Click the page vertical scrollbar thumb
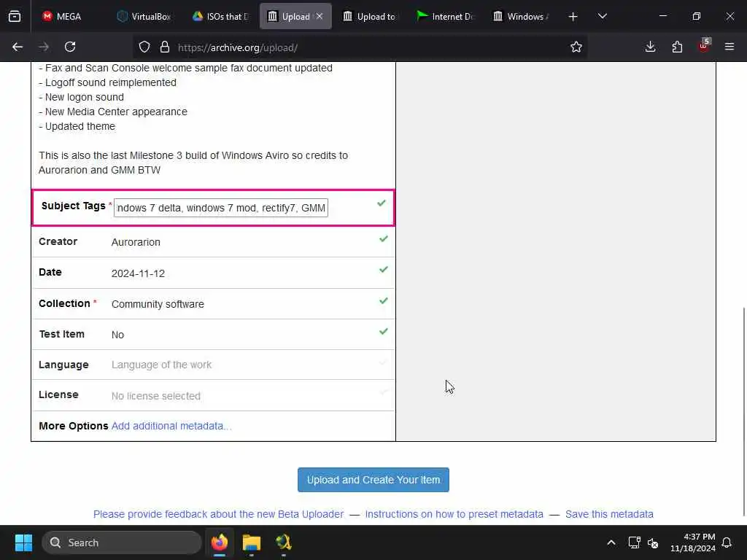This screenshot has height=560, width=747. 744,412
